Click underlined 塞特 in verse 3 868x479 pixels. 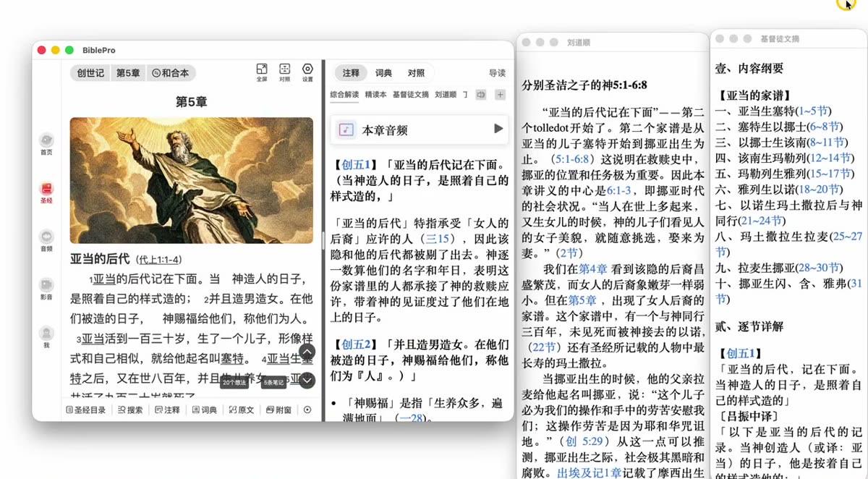pos(232,359)
